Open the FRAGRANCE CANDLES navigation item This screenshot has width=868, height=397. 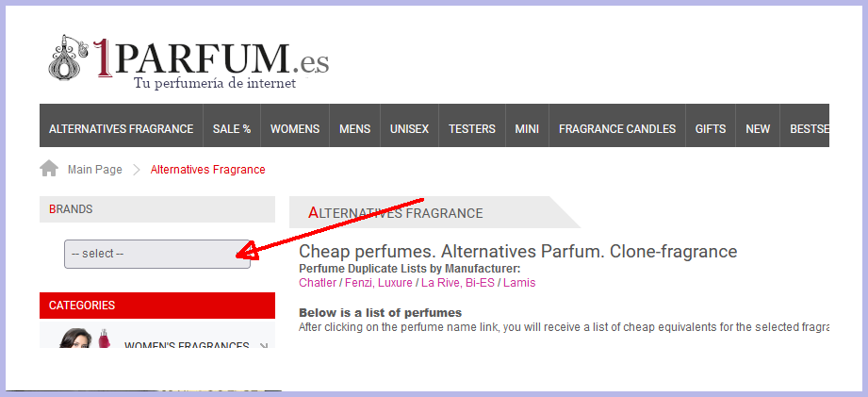pos(617,129)
